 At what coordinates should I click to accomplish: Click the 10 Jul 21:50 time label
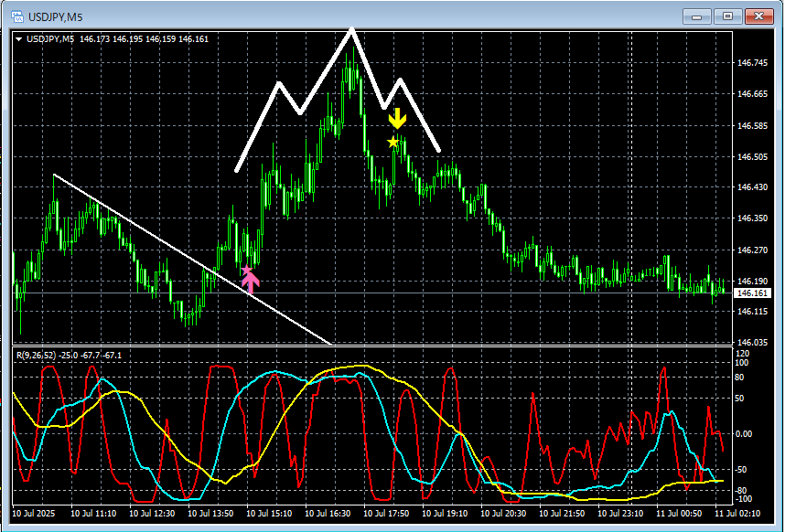coord(562,514)
